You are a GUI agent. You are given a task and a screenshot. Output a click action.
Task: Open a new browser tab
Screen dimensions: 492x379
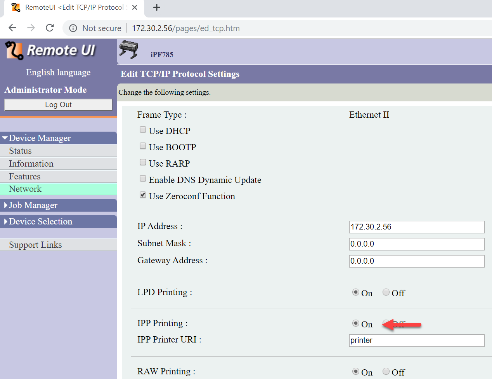(156, 7)
